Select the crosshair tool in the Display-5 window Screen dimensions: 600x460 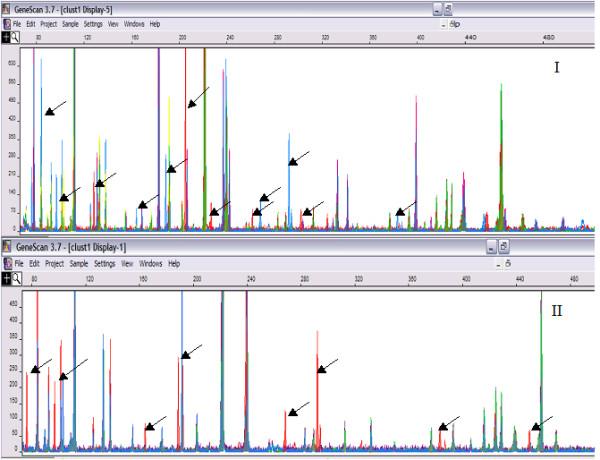(6, 37)
